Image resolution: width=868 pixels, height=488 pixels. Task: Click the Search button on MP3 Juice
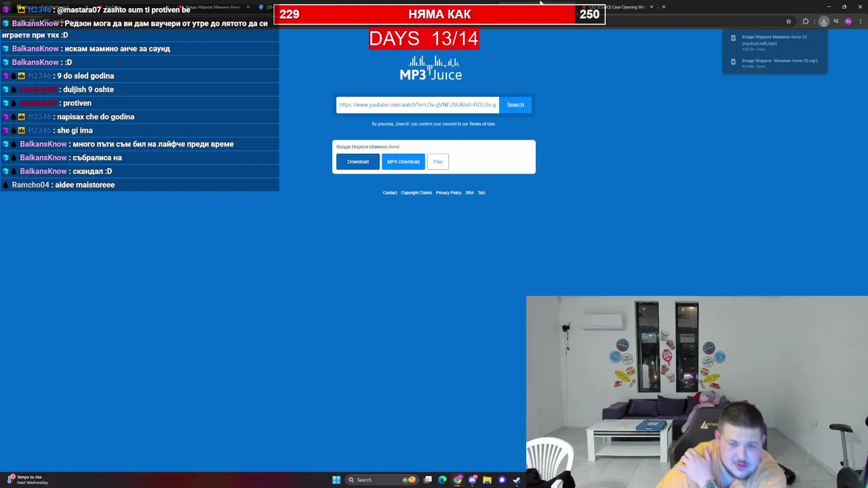[515, 104]
